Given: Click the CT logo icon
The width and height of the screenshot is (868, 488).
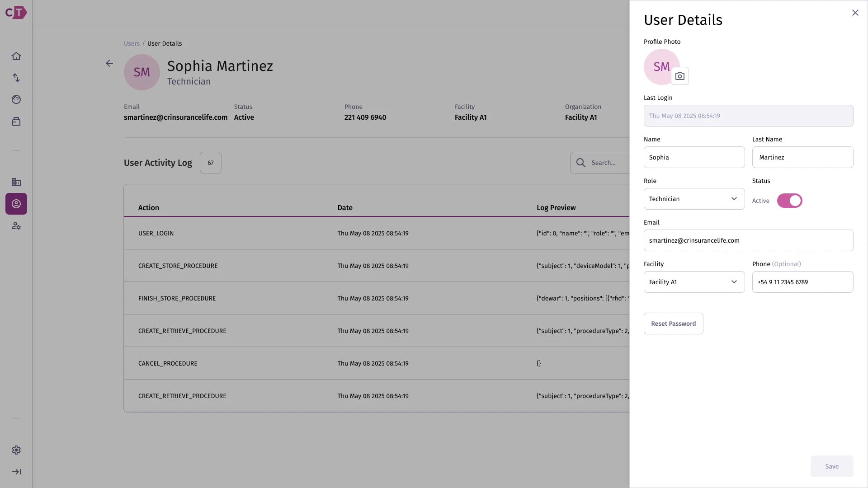Looking at the screenshot, I should click(x=16, y=12).
